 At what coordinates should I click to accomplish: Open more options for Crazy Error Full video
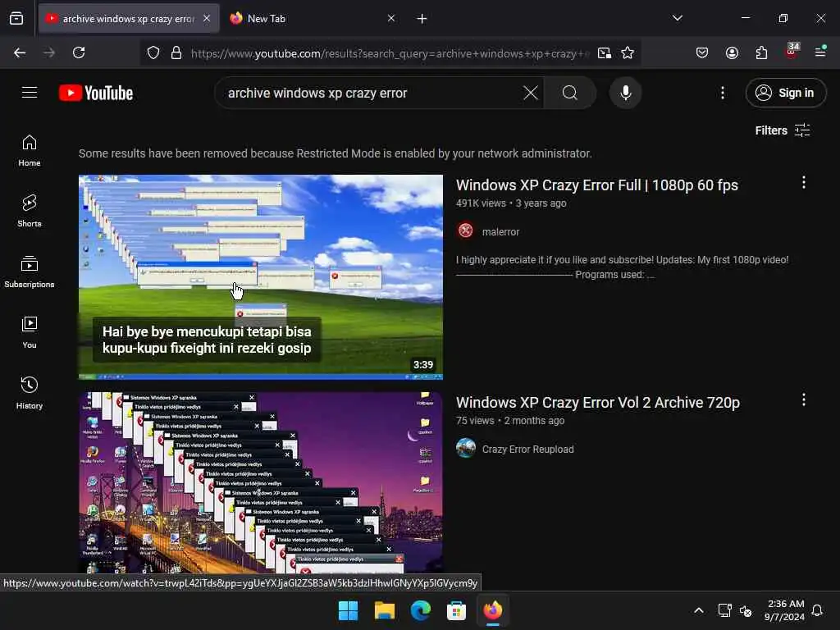pyautogui.click(x=804, y=183)
